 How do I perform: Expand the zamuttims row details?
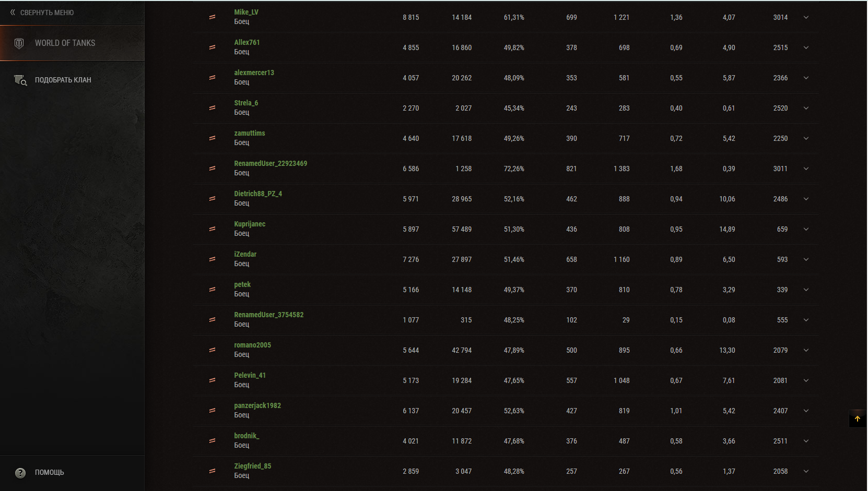click(806, 138)
